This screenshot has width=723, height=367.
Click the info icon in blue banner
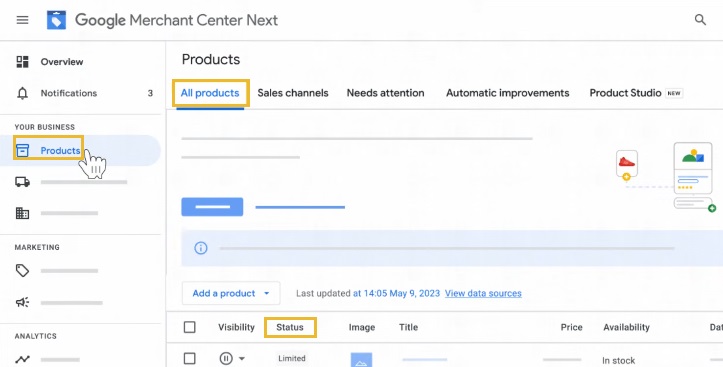[x=201, y=248]
